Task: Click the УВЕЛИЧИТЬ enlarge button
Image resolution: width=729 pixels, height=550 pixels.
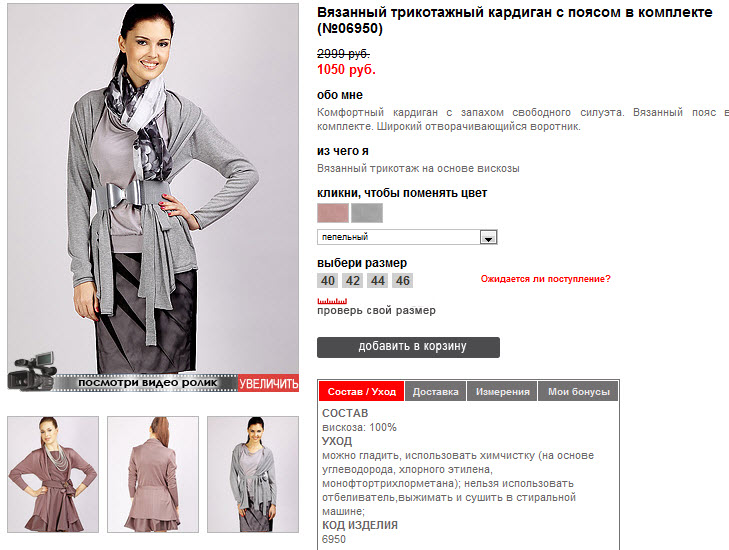Action: (268, 383)
